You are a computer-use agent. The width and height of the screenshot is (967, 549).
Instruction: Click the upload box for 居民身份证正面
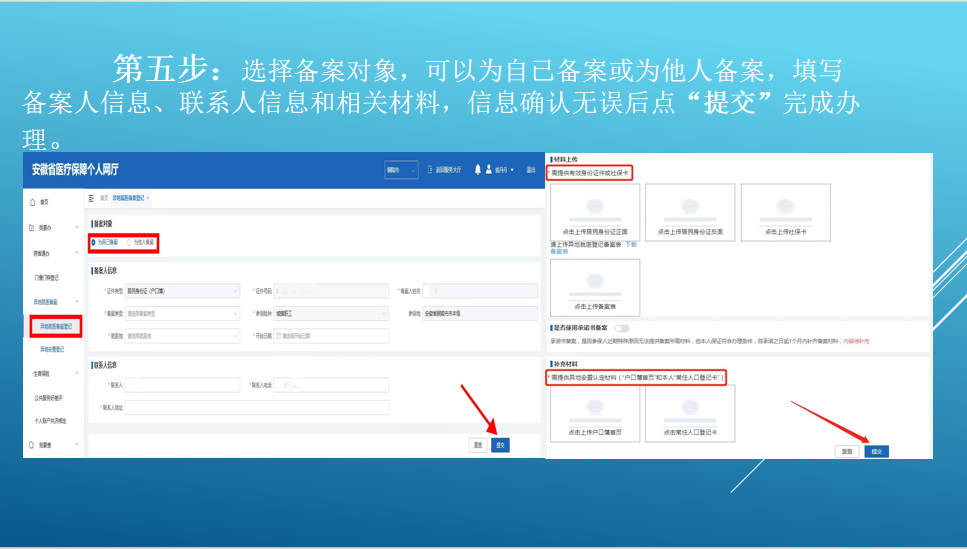pyautogui.click(x=595, y=212)
